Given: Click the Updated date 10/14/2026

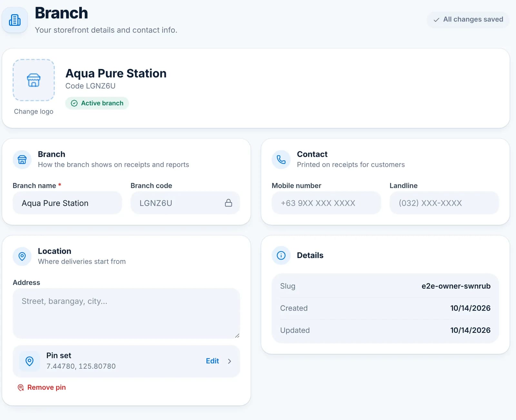Looking at the screenshot, I should [x=470, y=330].
